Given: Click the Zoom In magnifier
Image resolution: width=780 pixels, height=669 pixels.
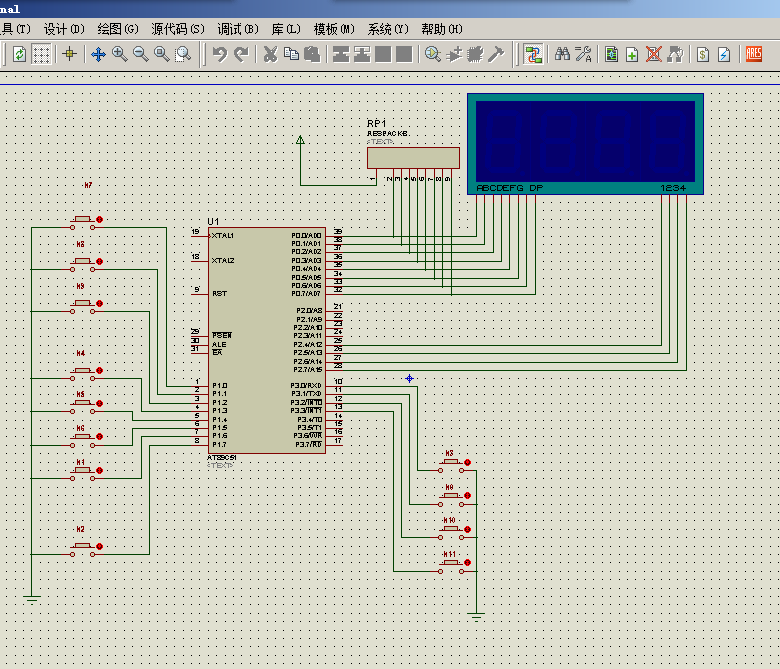Looking at the screenshot, I should 119,54.
